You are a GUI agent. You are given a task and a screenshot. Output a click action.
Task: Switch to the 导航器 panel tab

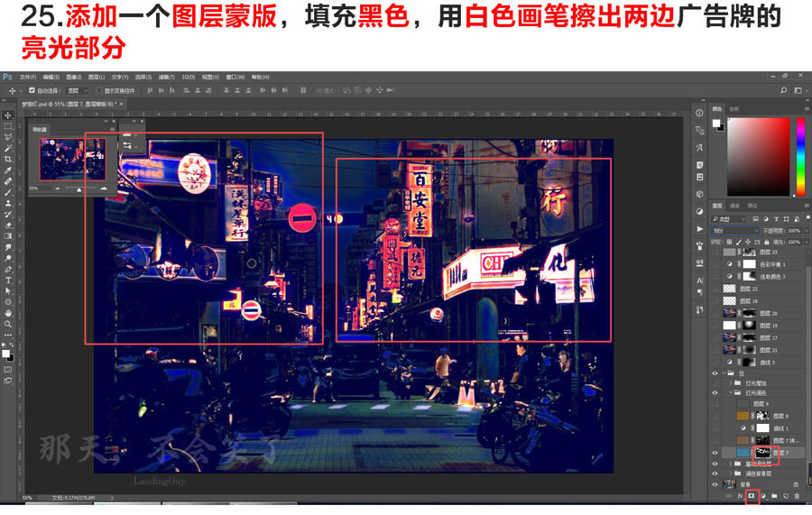coord(40,129)
